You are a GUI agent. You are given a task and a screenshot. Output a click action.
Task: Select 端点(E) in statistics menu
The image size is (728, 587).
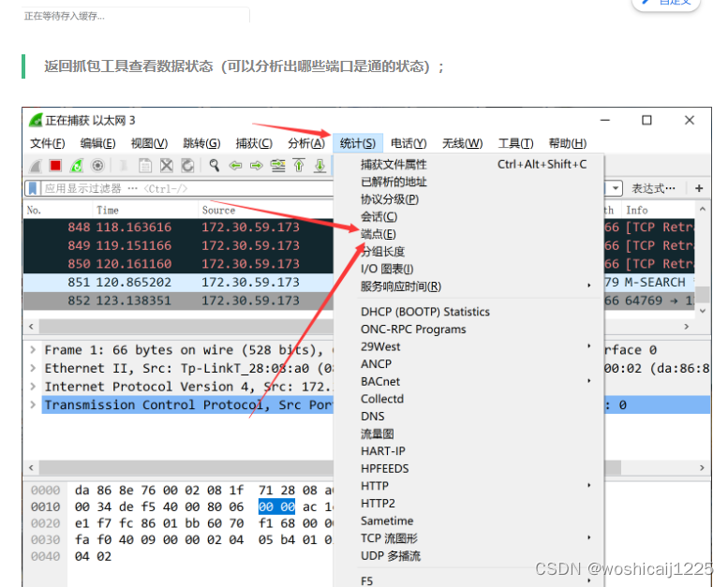[468, 234]
